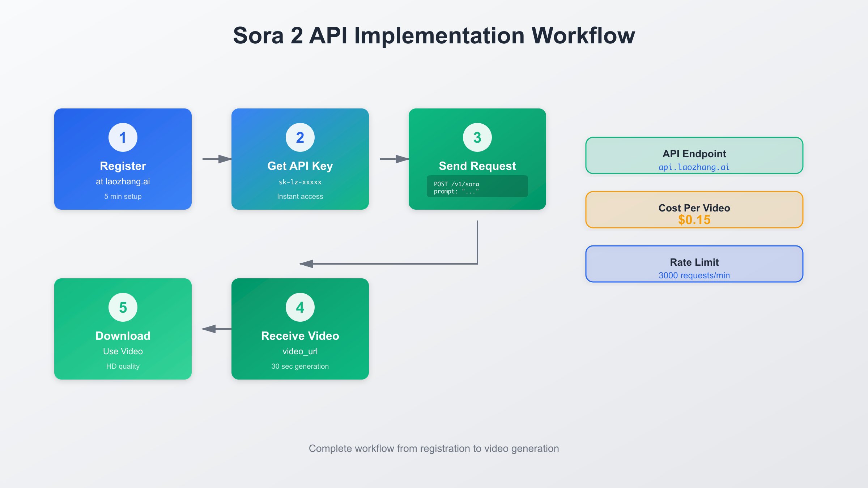868x488 pixels.
Task: Click the step 3 badge on Send Request
Action: tap(477, 137)
